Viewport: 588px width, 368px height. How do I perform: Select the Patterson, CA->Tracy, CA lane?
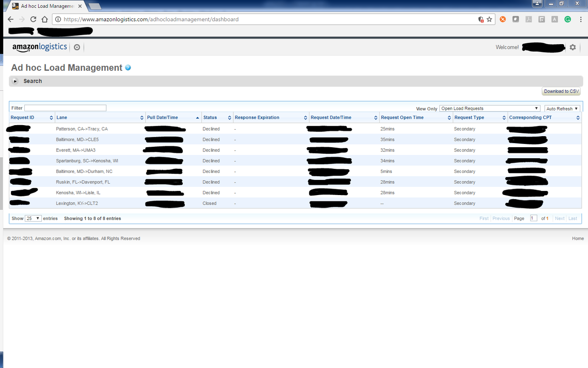(82, 129)
